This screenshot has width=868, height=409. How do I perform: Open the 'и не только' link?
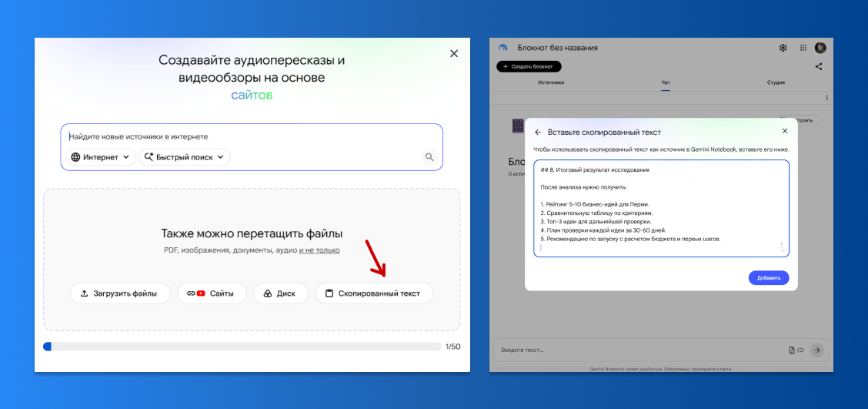coord(319,250)
